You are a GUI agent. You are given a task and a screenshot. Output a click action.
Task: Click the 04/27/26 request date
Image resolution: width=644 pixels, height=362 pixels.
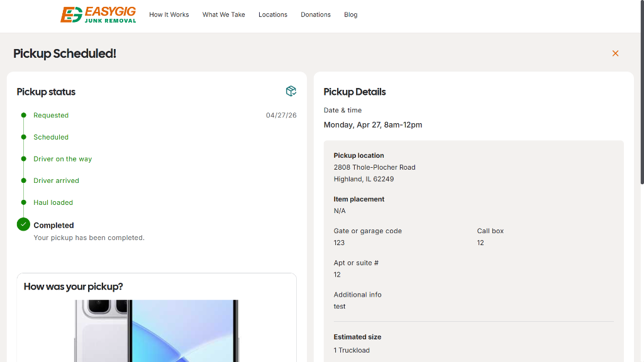coord(281,116)
